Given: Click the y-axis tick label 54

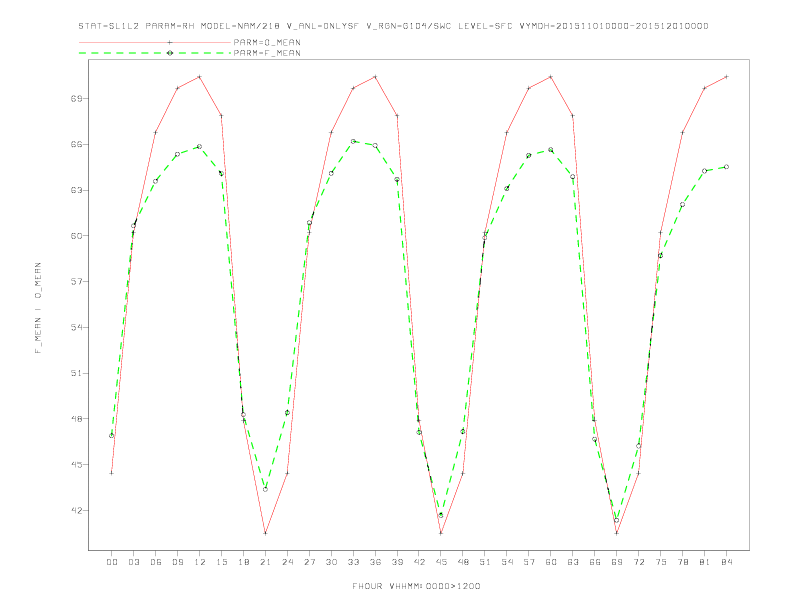Looking at the screenshot, I should coord(76,327).
